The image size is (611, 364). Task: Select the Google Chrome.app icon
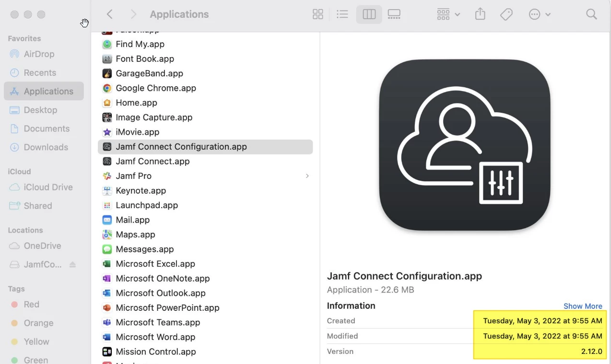(x=107, y=88)
